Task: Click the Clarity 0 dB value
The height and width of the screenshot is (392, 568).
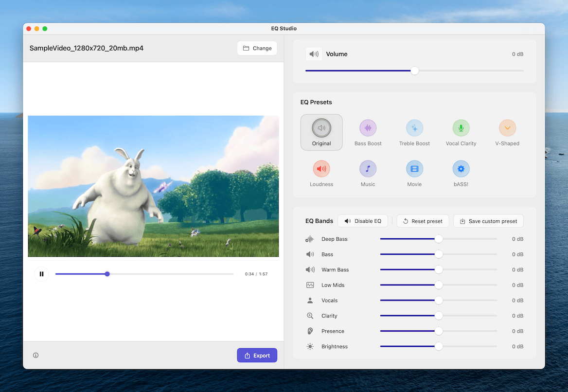Action: coord(517,316)
